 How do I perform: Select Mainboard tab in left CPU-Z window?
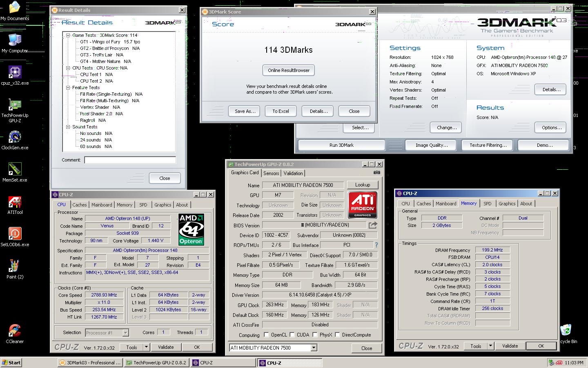coord(102,205)
